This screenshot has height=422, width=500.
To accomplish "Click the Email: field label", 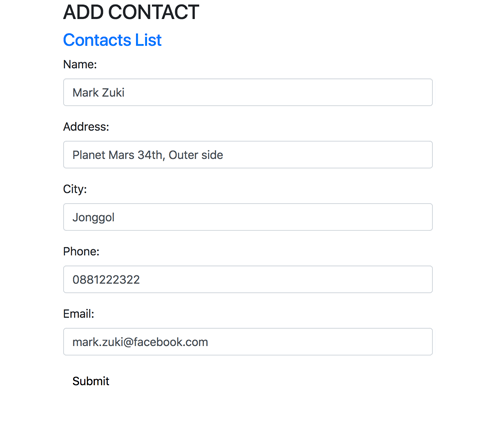I will pyautogui.click(x=79, y=314).
